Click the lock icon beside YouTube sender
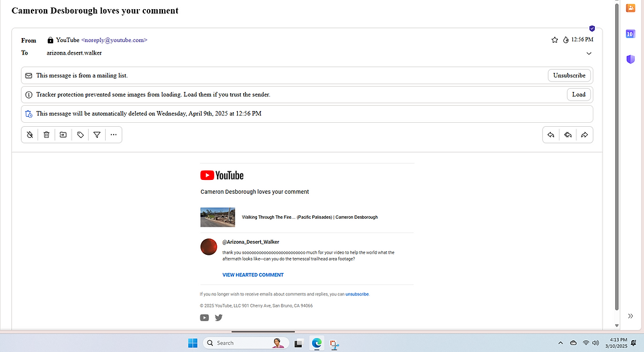The height and width of the screenshot is (352, 644). click(x=51, y=40)
